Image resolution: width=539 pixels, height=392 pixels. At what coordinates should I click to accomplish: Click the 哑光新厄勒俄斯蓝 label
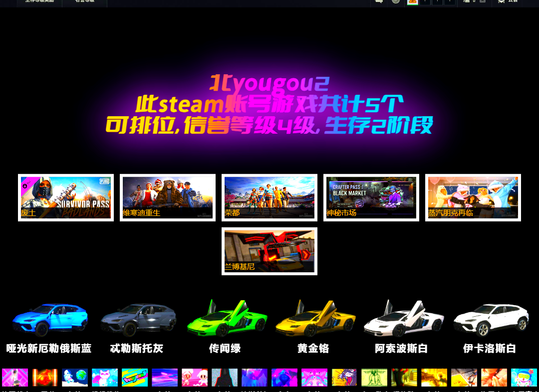(x=49, y=349)
